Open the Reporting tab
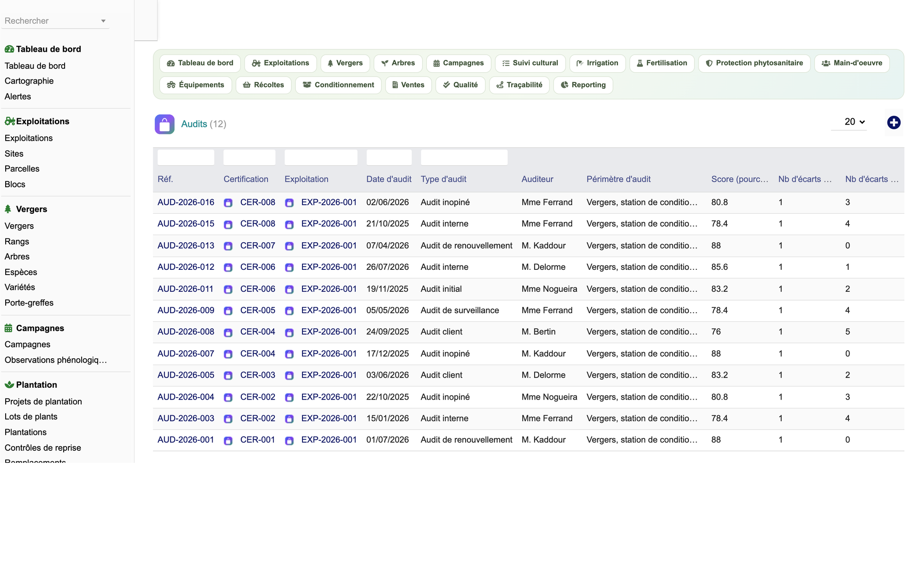 pos(583,85)
